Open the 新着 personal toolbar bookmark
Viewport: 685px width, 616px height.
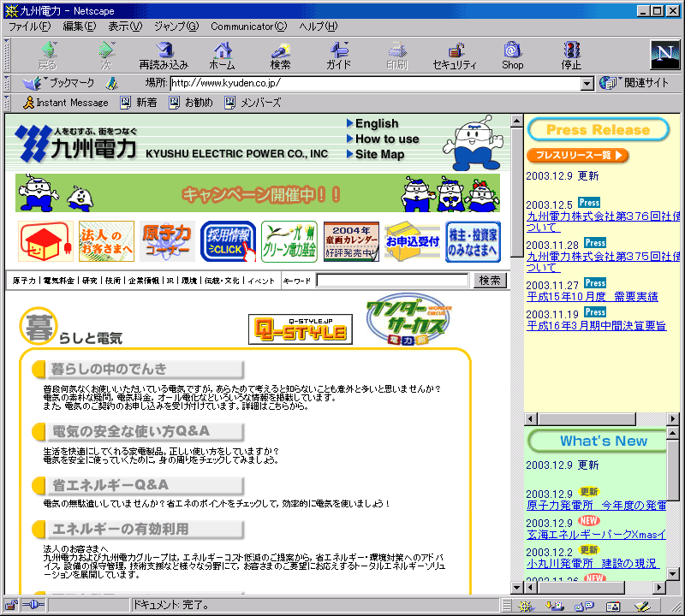pos(139,103)
